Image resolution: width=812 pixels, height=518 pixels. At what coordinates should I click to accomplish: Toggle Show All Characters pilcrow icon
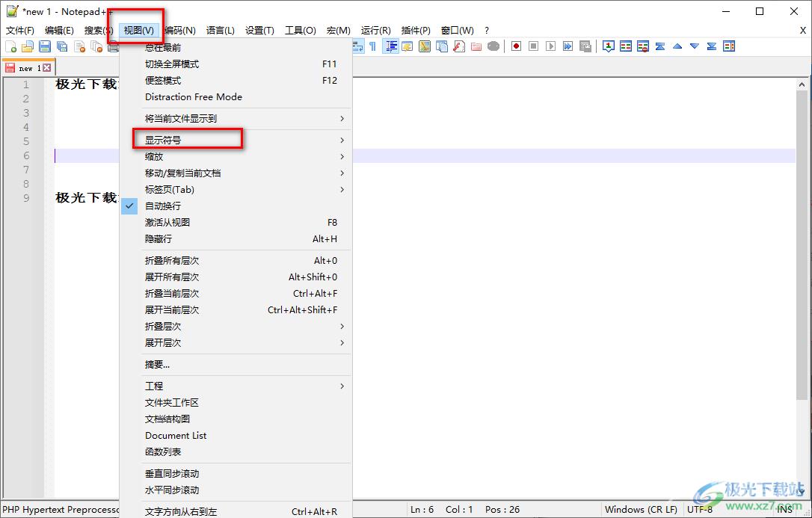372,46
